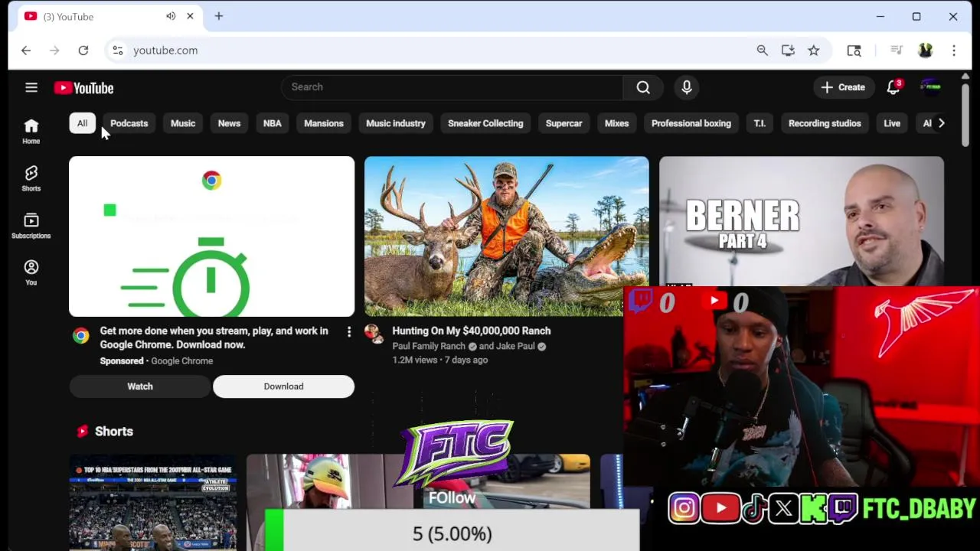Go to Home in the sidebar
Screen dimensions: 980x551
point(31,131)
